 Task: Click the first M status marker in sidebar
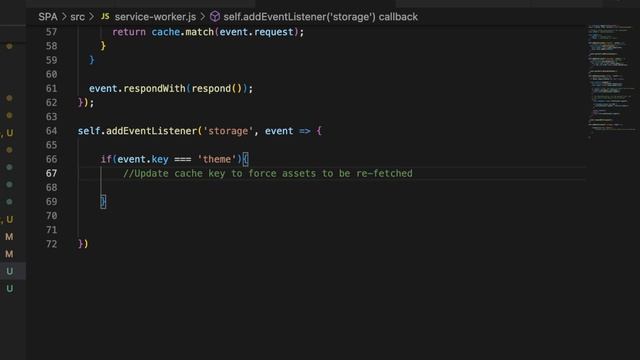tap(9, 237)
